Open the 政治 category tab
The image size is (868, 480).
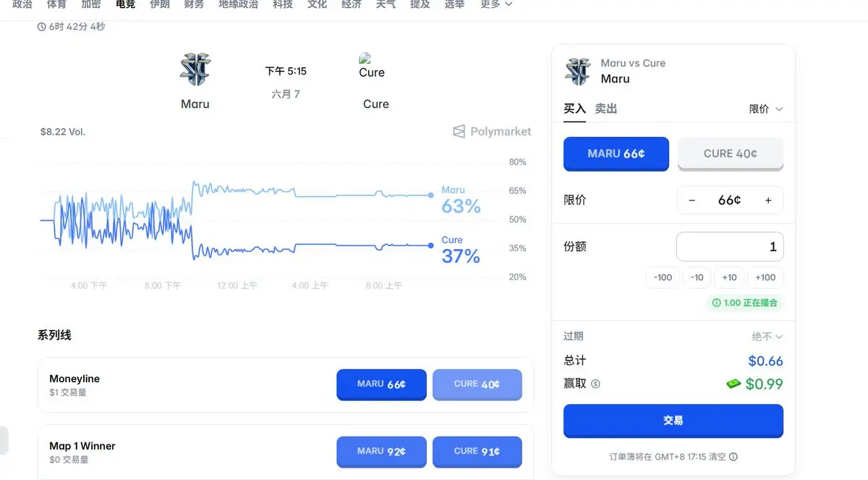22,4
